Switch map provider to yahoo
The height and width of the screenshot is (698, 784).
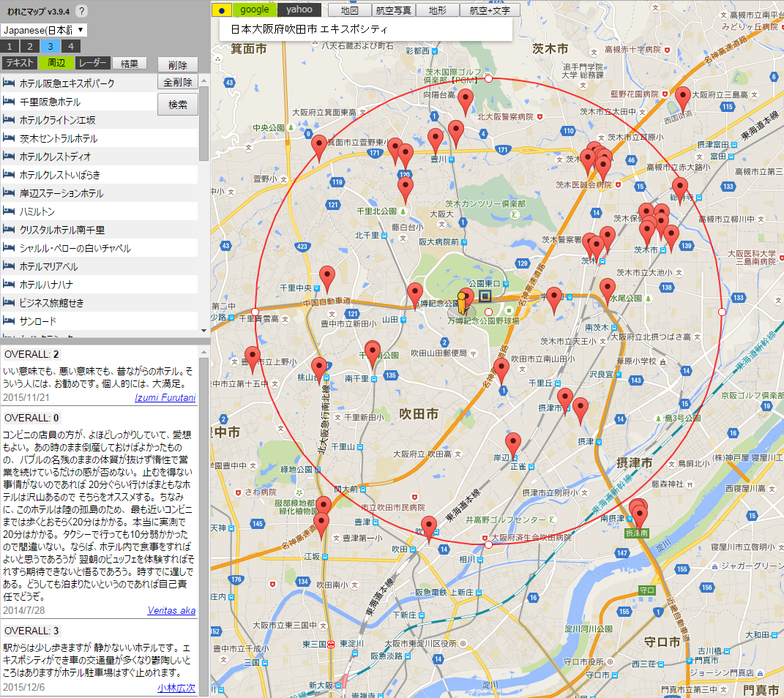pyautogui.click(x=299, y=10)
